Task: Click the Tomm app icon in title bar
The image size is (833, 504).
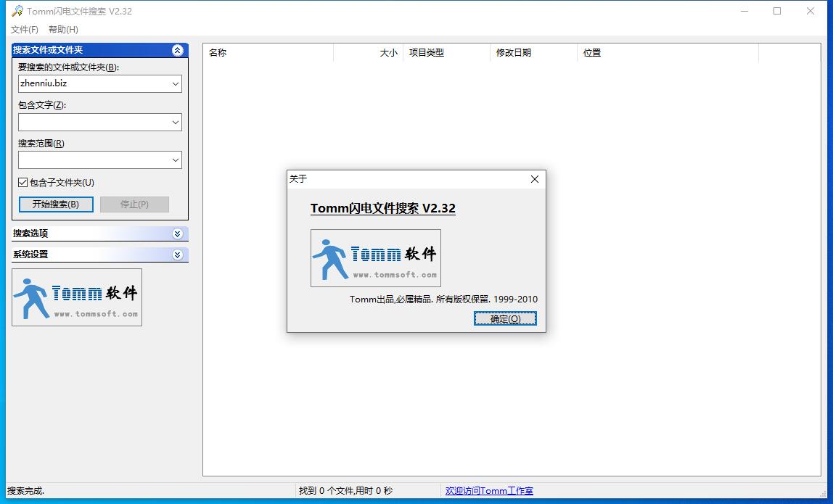Action: (x=17, y=11)
